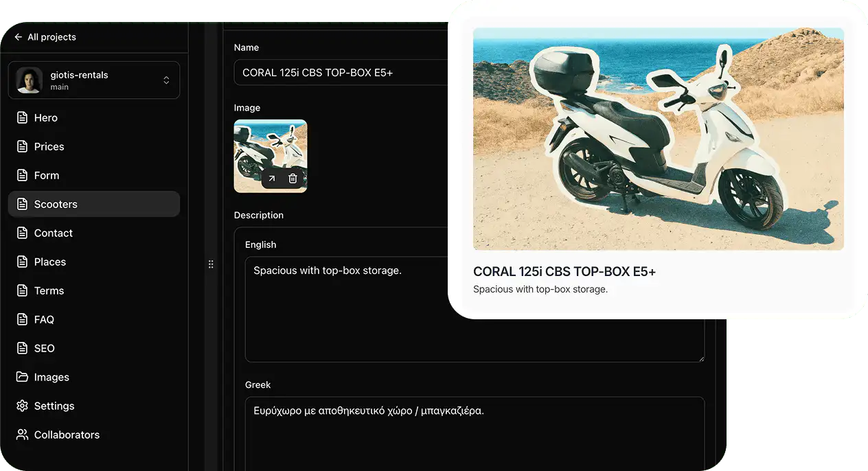The image size is (868, 471).
Task: Open the giotis-rentals project switcher
Action: point(165,80)
